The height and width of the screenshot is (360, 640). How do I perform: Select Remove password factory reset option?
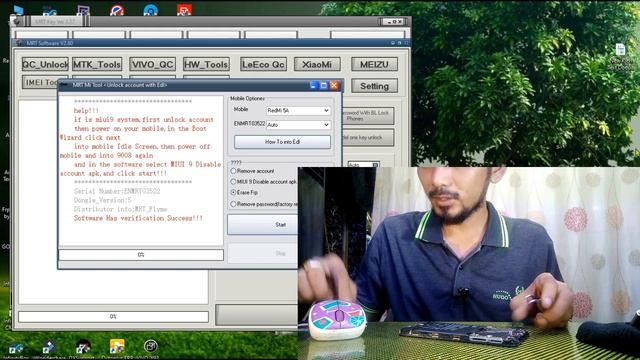[x=264, y=204]
